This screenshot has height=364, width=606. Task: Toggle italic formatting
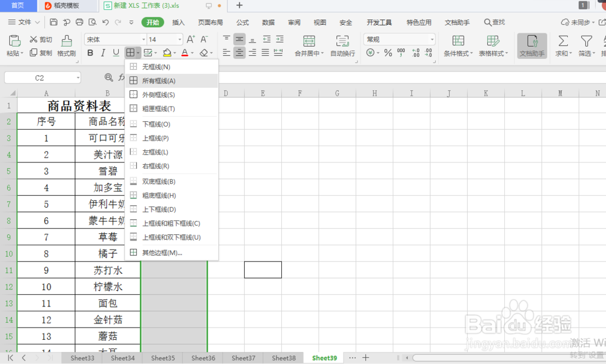tap(103, 53)
